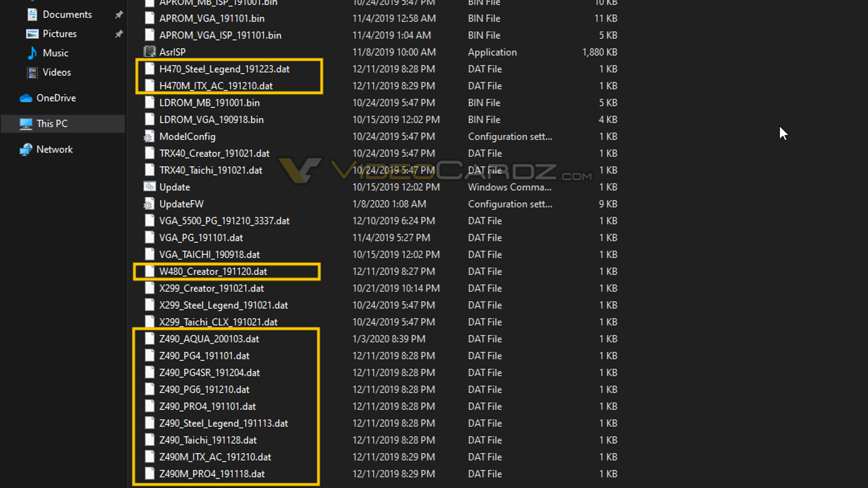Image resolution: width=868 pixels, height=488 pixels.
Task: Select file H470M_ITX_AC_191210.dat
Action: tap(216, 86)
